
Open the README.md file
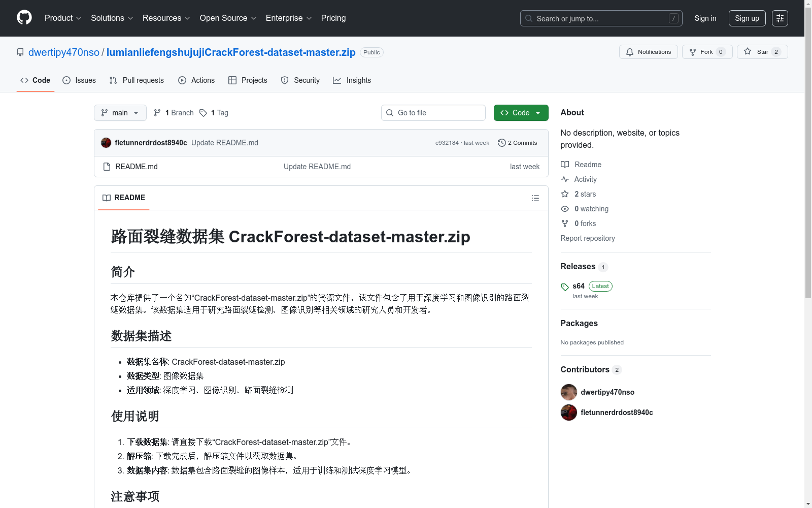pyautogui.click(x=137, y=167)
